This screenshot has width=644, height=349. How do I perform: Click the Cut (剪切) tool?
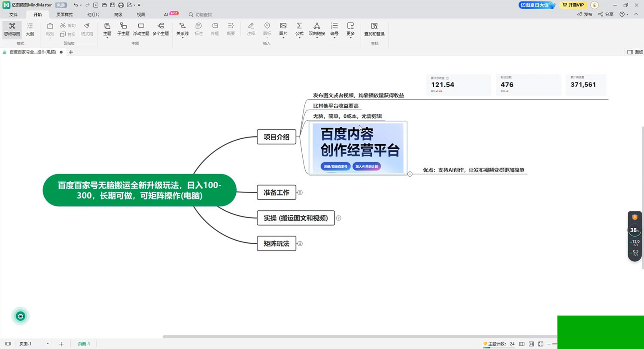click(x=68, y=25)
